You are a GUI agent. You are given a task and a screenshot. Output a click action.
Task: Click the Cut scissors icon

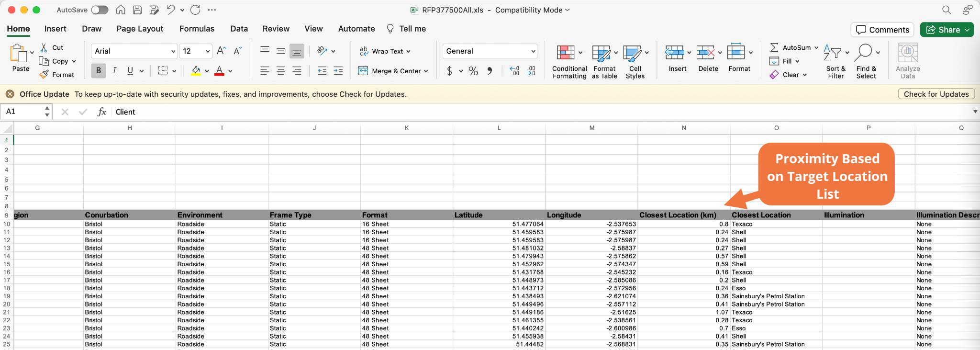(x=44, y=47)
